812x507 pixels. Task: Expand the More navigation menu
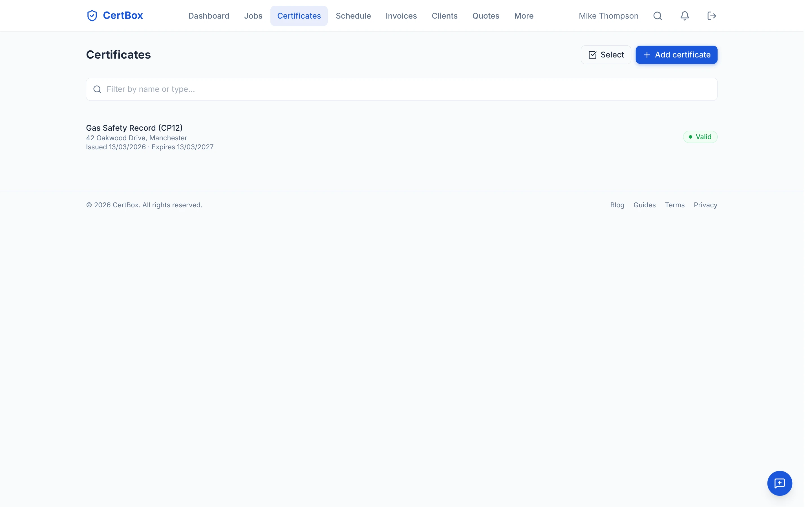[524, 16]
